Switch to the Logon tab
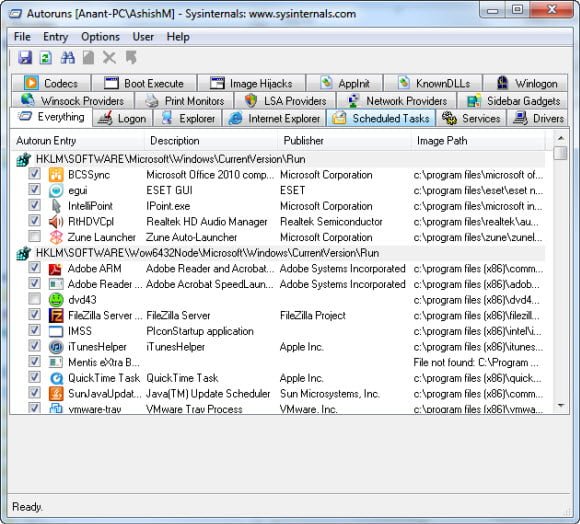The image size is (580, 524). click(x=122, y=119)
